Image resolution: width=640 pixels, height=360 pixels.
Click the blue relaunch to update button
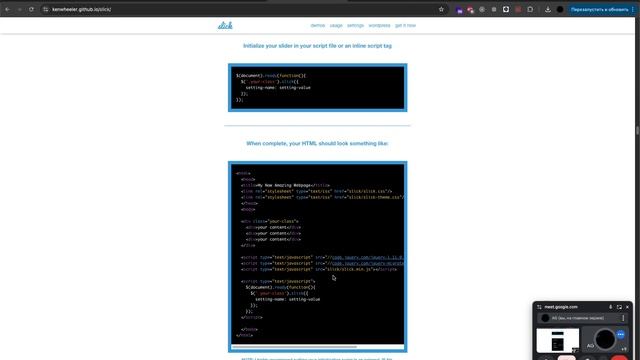[x=599, y=9]
